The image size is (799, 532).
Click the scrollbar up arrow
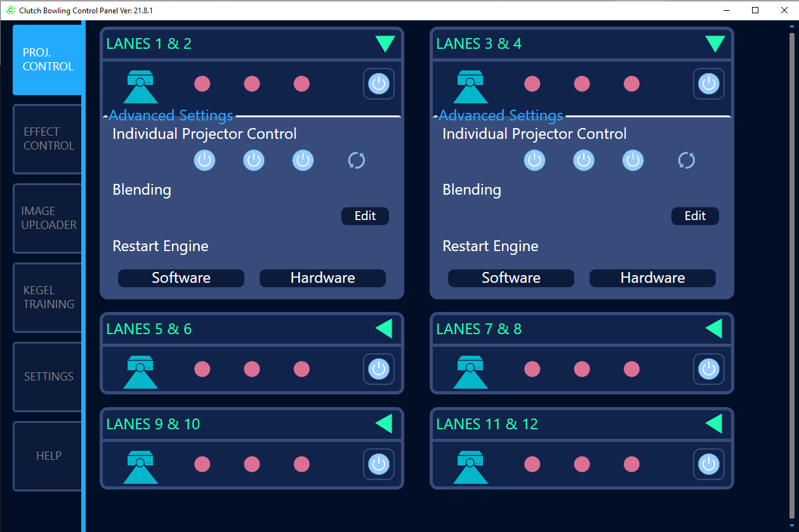tap(791, 25)
